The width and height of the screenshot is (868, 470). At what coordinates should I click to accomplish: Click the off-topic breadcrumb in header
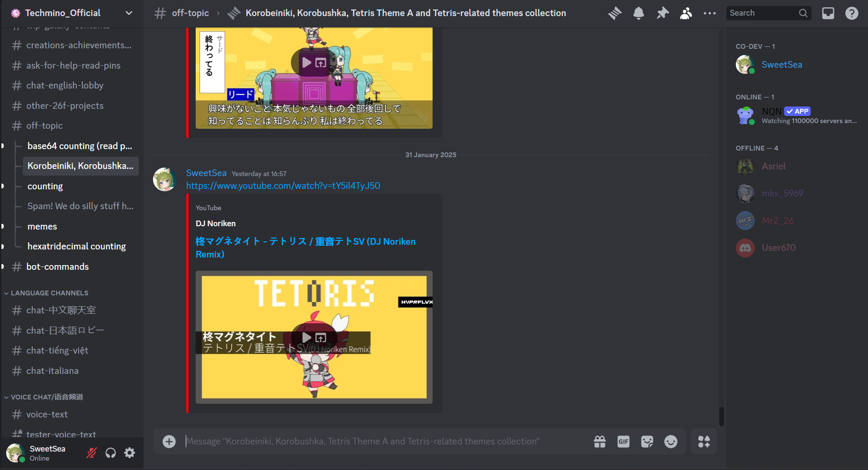tap(190, 13)
